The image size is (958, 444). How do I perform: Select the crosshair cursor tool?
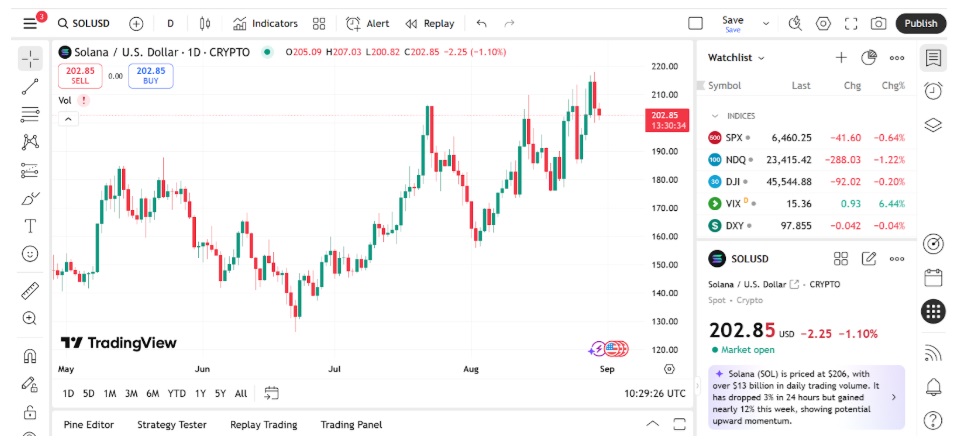[30, 59]
